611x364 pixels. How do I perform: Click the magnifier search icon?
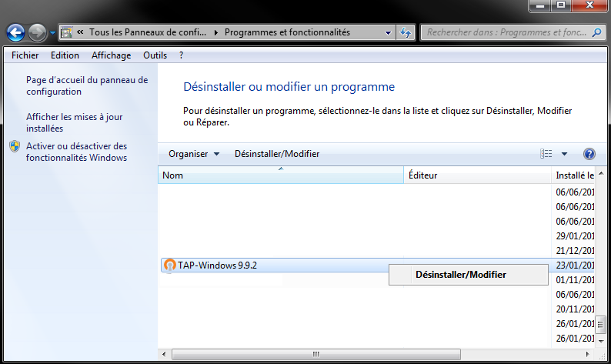pyautogui.click(x=596, y=32)
